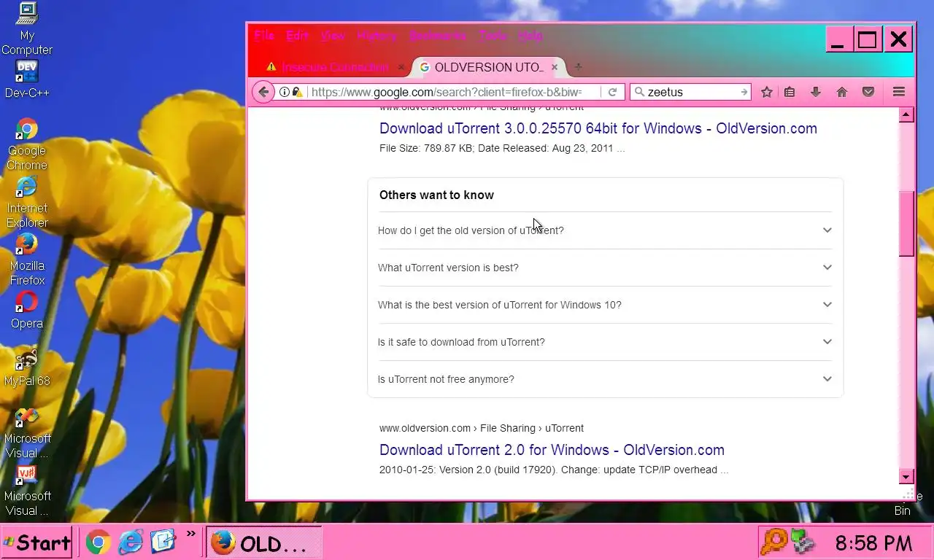Open the View menu
The height and width of the screenshot is (560, 934).
click(333, 36)
